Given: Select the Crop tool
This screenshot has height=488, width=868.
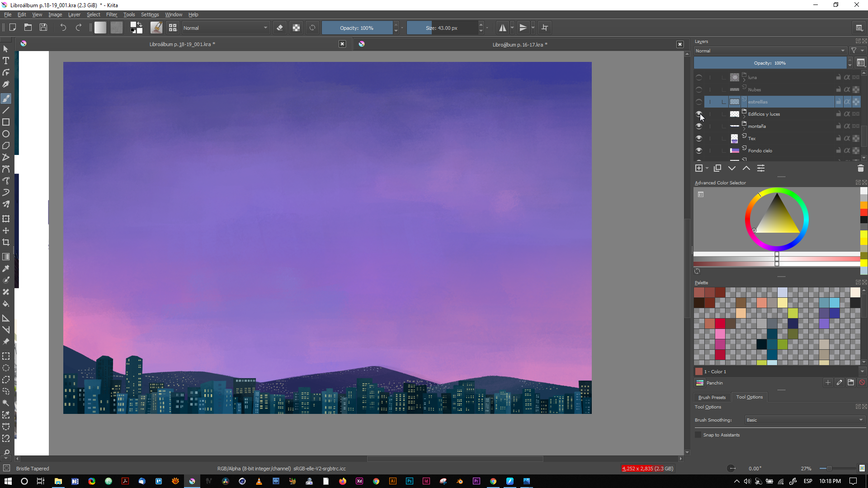Looking at the screenshot, I should pos(6,242).
